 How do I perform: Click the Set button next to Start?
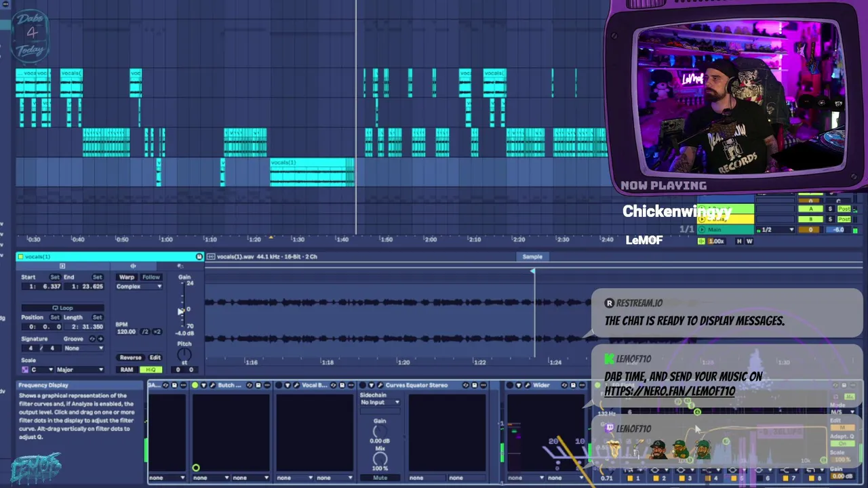[x=55, y=277]
